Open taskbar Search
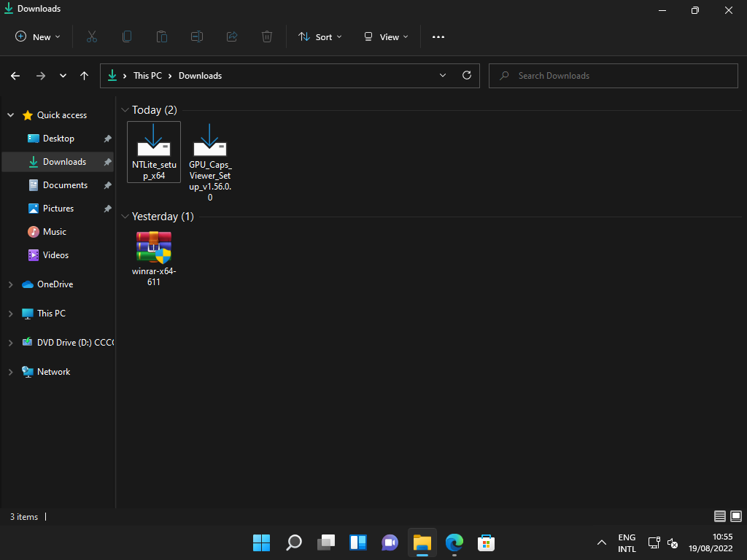747x560 pixels. coord(293,542)
